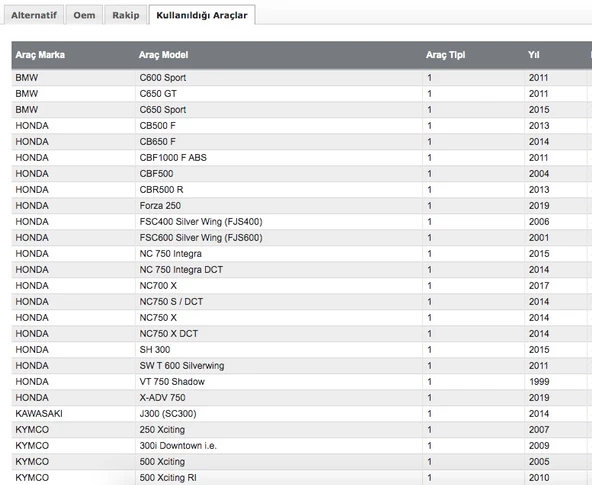
Task: Click the Forza 250 model cell
Action: pyautogui.click(x=279, y=206)
